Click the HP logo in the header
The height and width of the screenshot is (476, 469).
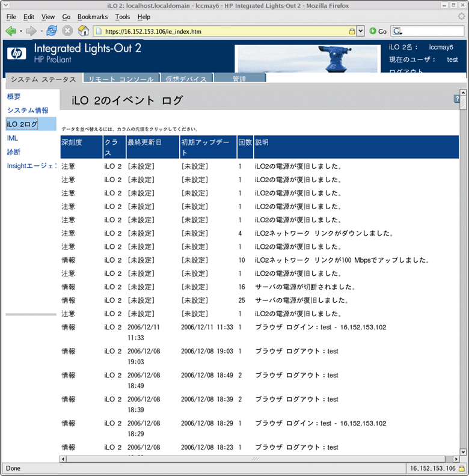[x=16, y=53]
